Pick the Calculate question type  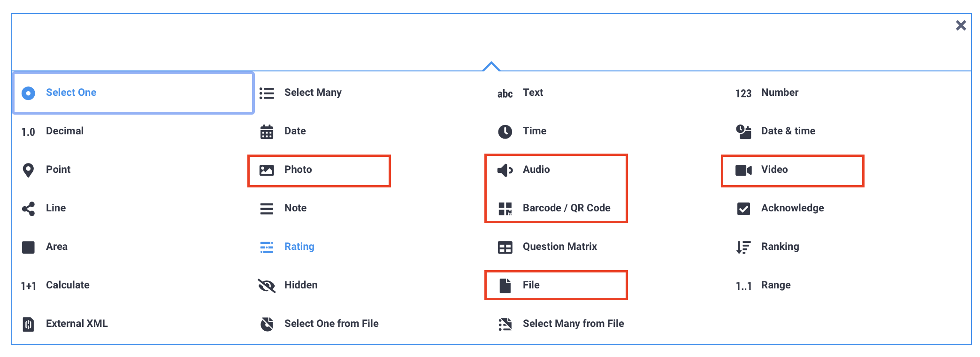(x=68, y=285)
